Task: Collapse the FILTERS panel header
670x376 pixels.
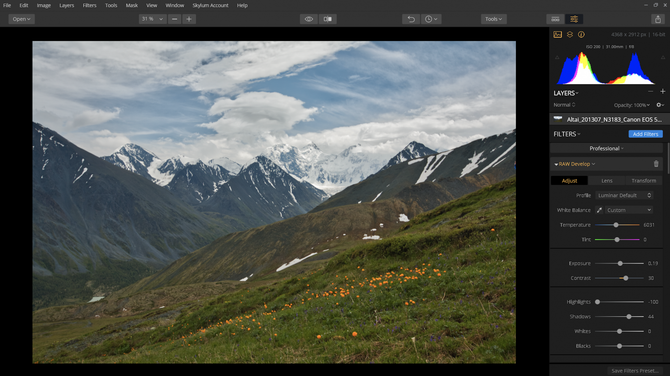Action: 567,134
